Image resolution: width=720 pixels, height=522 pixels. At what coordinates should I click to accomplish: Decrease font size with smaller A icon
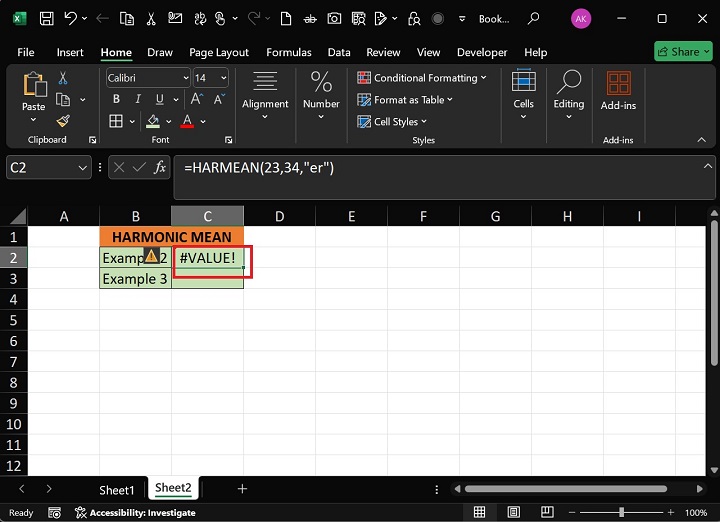(219, 99)
